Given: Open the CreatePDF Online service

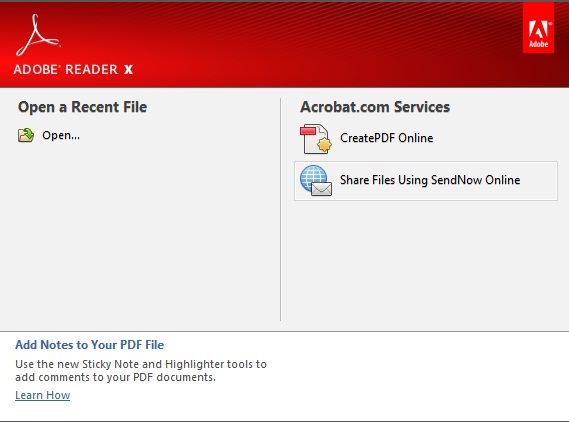Looking at the screenshot, I should [386, 138].
